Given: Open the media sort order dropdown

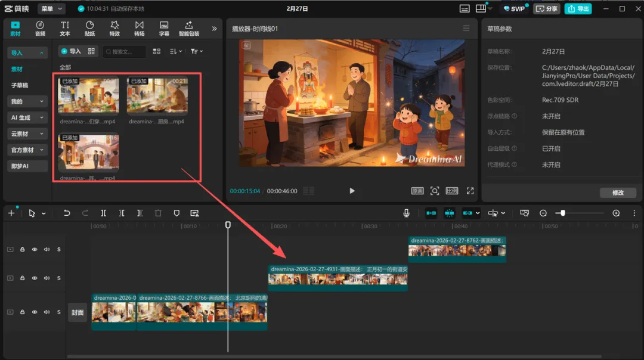Looking at the screenshot, I should coord(176,51).
